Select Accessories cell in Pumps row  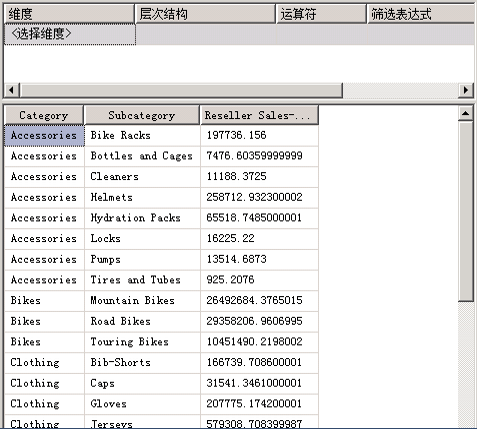click(x=44, y=260)
